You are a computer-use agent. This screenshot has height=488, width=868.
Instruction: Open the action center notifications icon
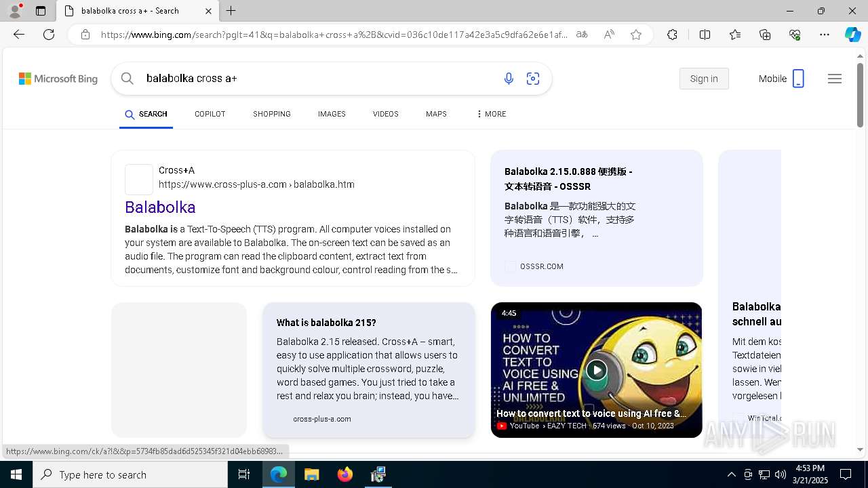[846, 474]
